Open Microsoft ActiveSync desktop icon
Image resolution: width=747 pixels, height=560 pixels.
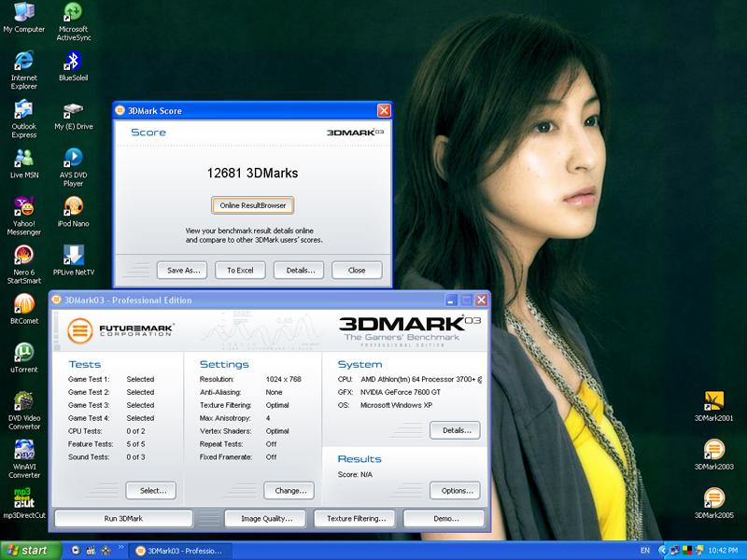click(74, 21)
